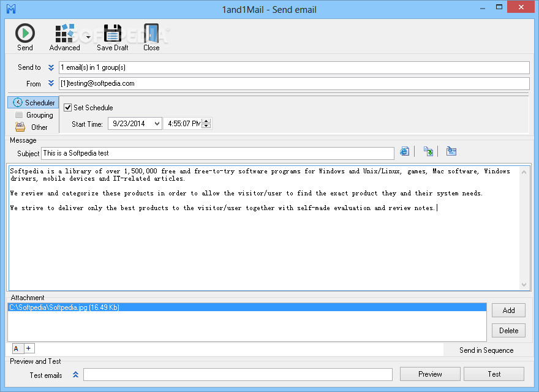Click the message body scroll down arrow

(x=524, y=285)
